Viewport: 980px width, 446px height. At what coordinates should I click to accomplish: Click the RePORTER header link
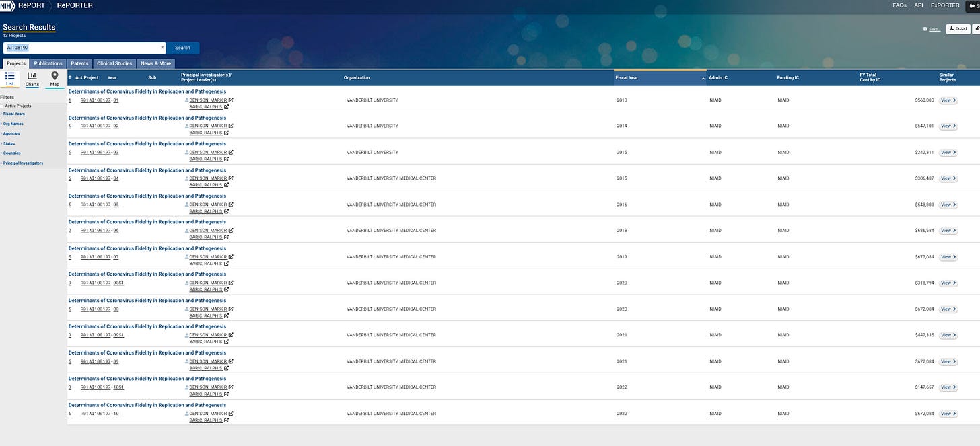coord(75,5)
